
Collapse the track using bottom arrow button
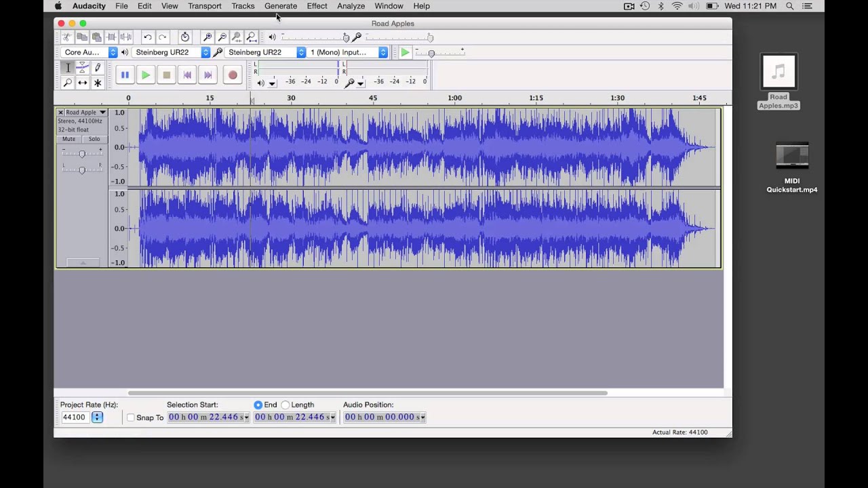tap(83, 263)
